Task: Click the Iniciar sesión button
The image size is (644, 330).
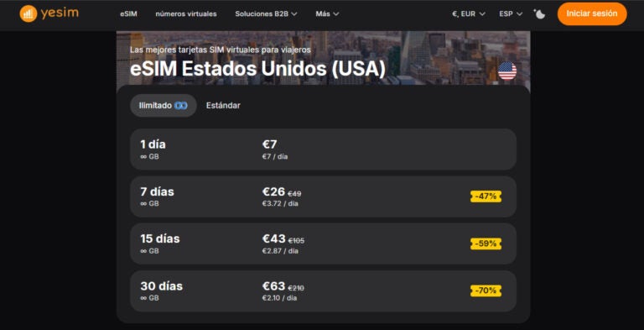Action: [592, 13]
